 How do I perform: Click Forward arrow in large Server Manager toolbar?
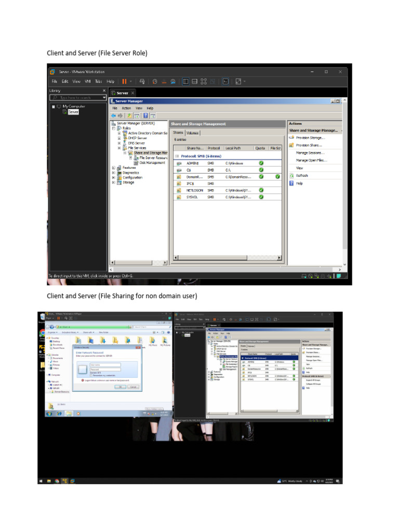120,116
